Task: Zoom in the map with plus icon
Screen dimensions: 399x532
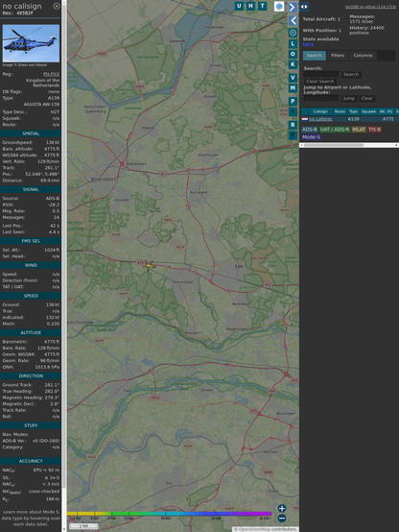Action: click(282, 508)
